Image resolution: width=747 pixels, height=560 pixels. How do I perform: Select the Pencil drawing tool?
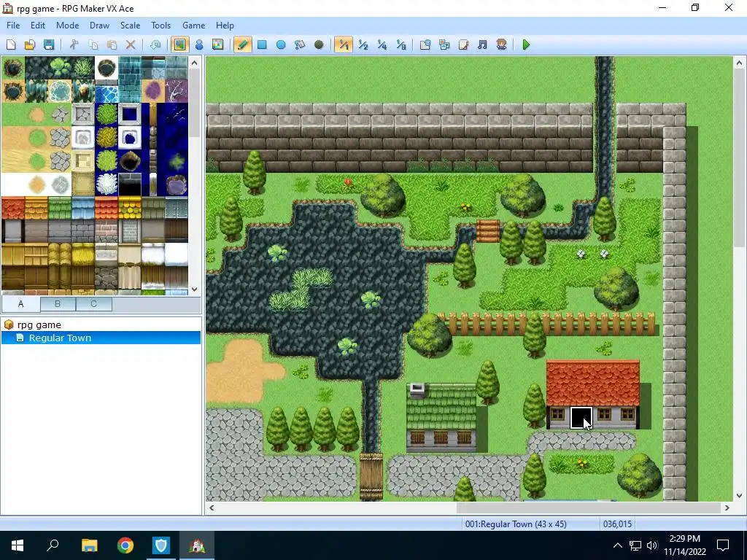pos(242,44)
